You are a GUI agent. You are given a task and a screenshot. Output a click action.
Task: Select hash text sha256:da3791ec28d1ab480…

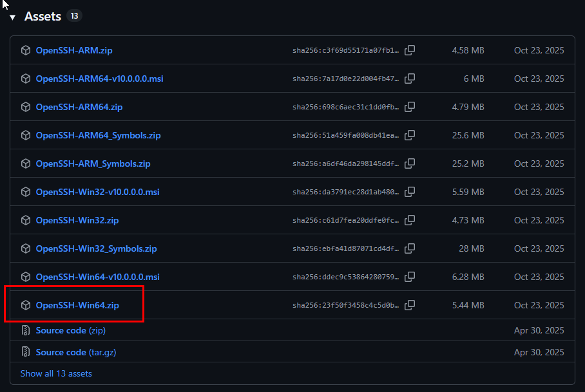(345, 192)
